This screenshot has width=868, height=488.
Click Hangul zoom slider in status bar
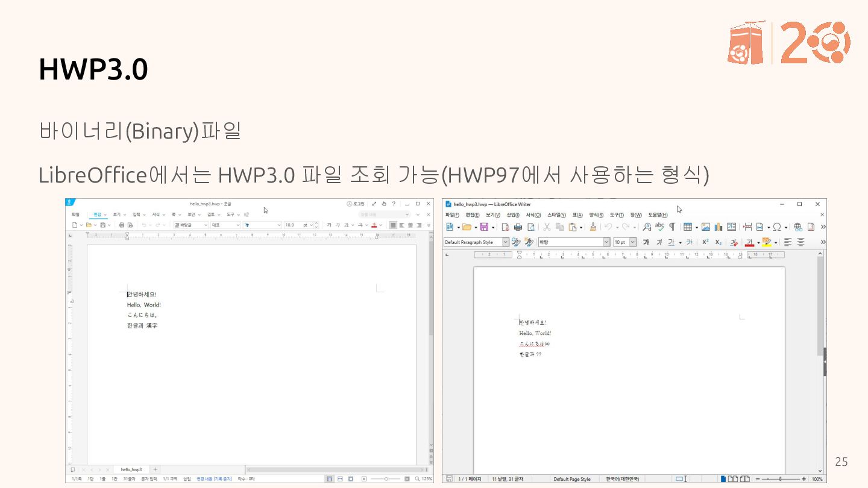[386, 479]
